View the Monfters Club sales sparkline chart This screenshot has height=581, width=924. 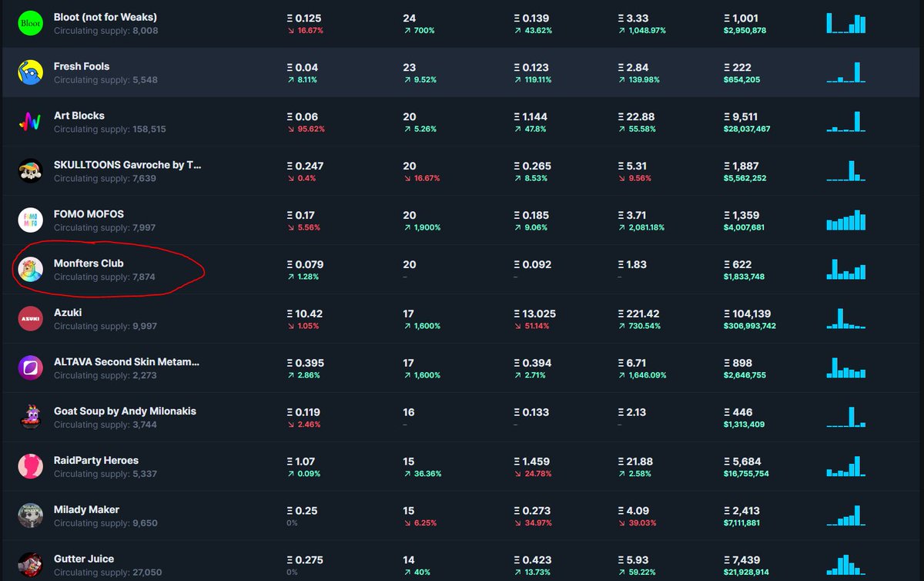click(x=846, y=270)
